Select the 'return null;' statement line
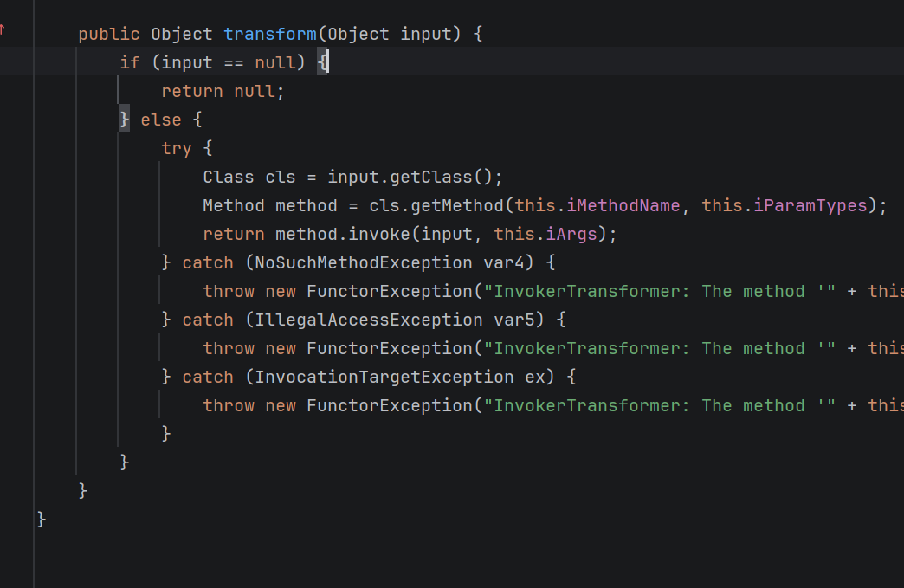Screen dimensions: 904x588 click(x=223, y=92)
